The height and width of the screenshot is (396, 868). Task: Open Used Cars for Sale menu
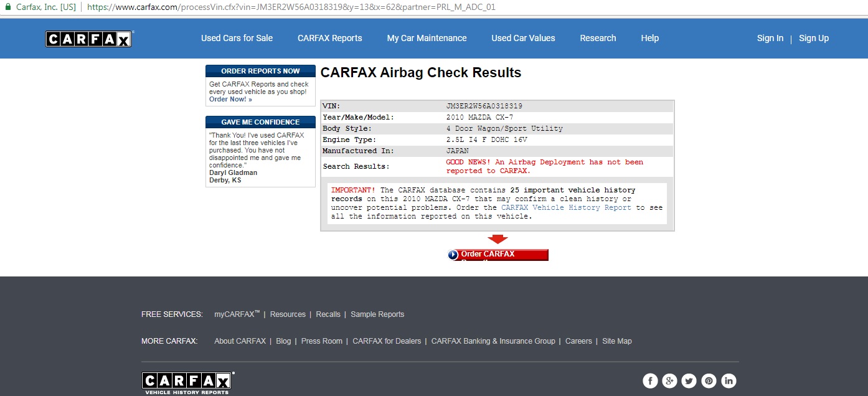coord(237,38)
